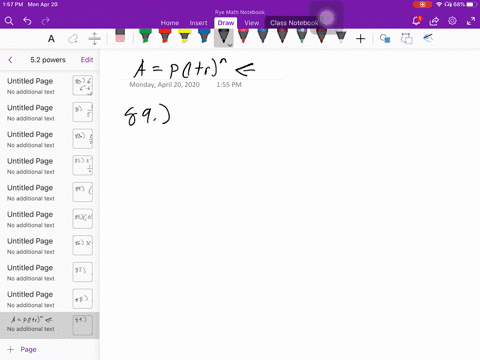Viewport: 480px width, 360px height.
Task: Tap the '1:57 PM' status bar clock
Action: (x=13, y=4)
